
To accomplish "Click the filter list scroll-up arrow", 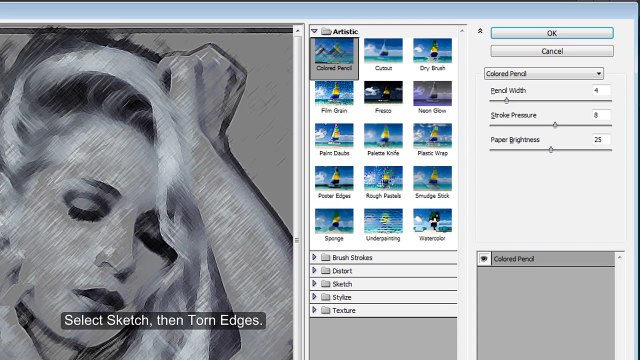I will point(462,31).
